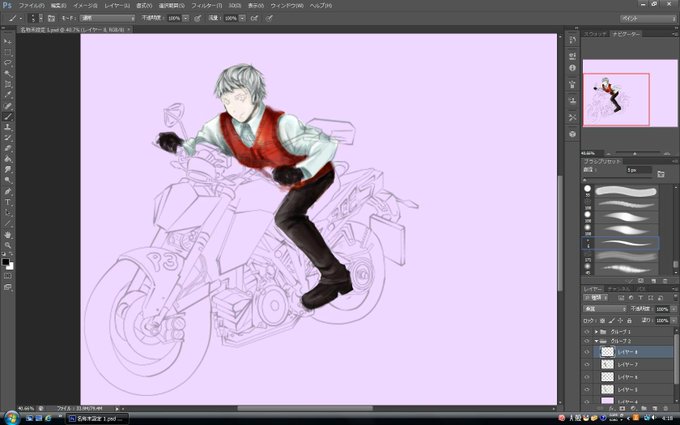
Task: Select the レイヤー 7 layer thumbnail
Action: [x=607, y=364]
